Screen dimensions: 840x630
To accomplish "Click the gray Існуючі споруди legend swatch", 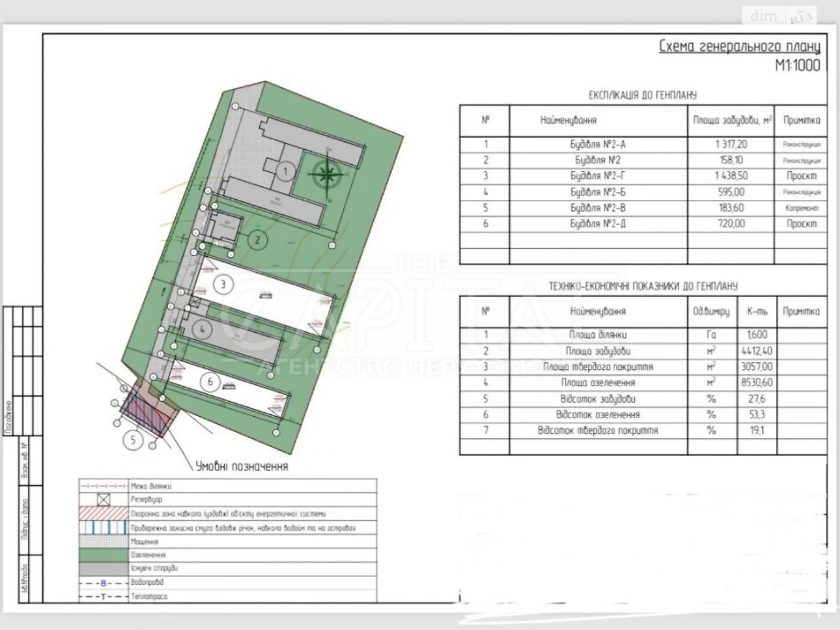I will coord(103,569).
